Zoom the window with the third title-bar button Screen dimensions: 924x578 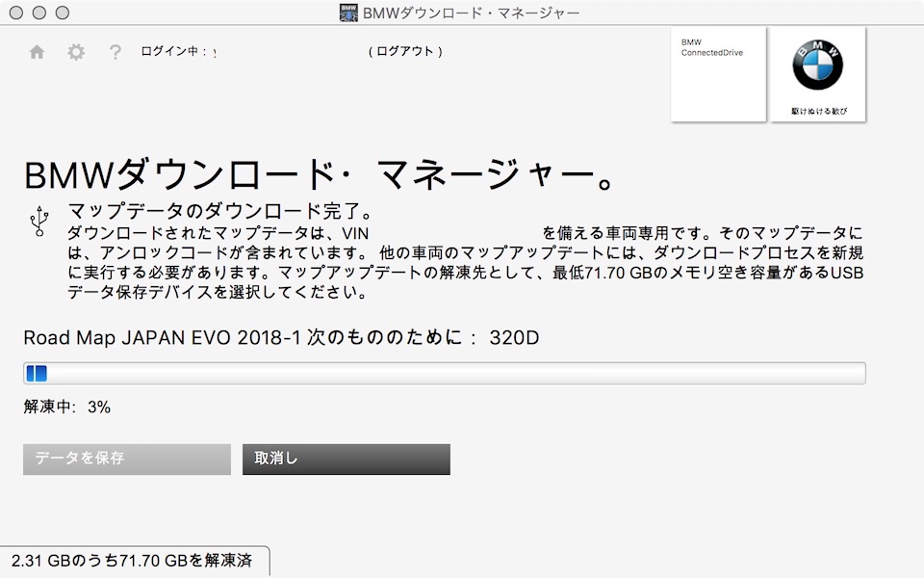click(62, 13)
